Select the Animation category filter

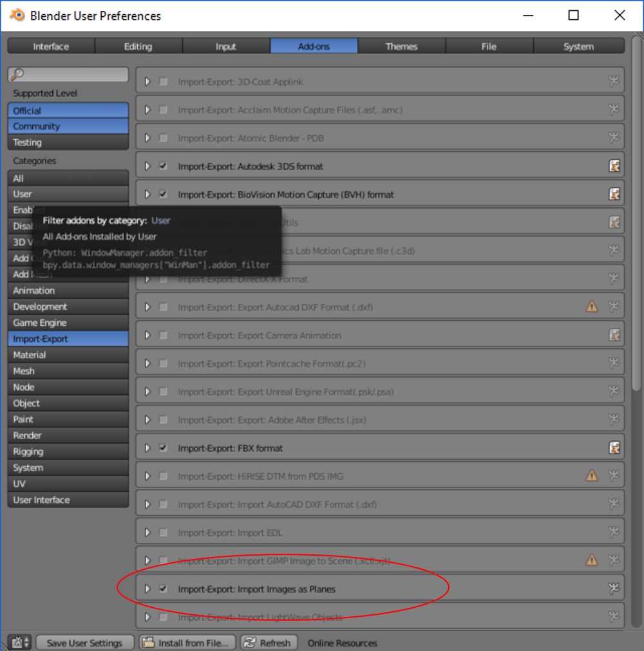[68, 290]
